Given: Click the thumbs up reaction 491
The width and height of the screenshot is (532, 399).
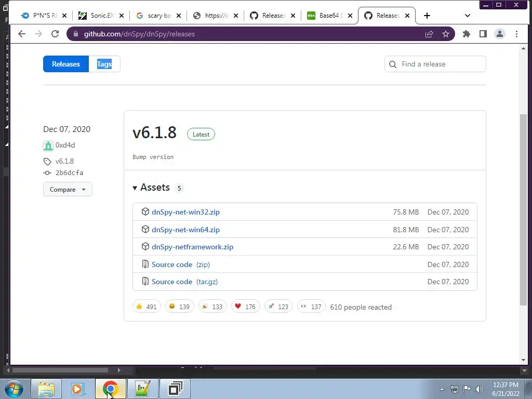Looking at the screenshot, I should 146,307.
